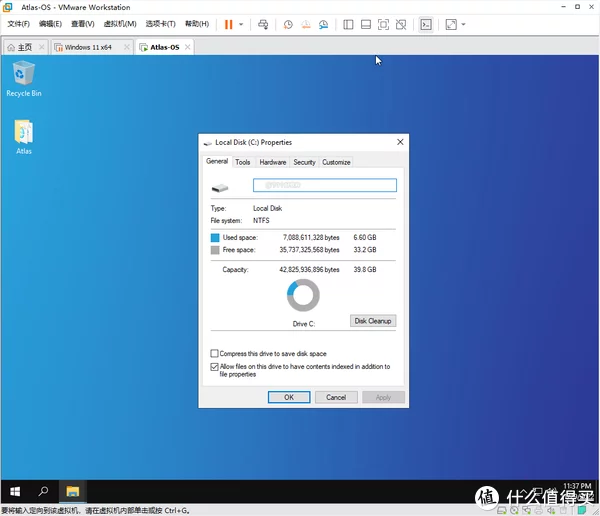Close the Local Disk (C:) Properties dialog
Image resolution: width=600 pixels, height=516 pixels.
(x=400, y=142)
